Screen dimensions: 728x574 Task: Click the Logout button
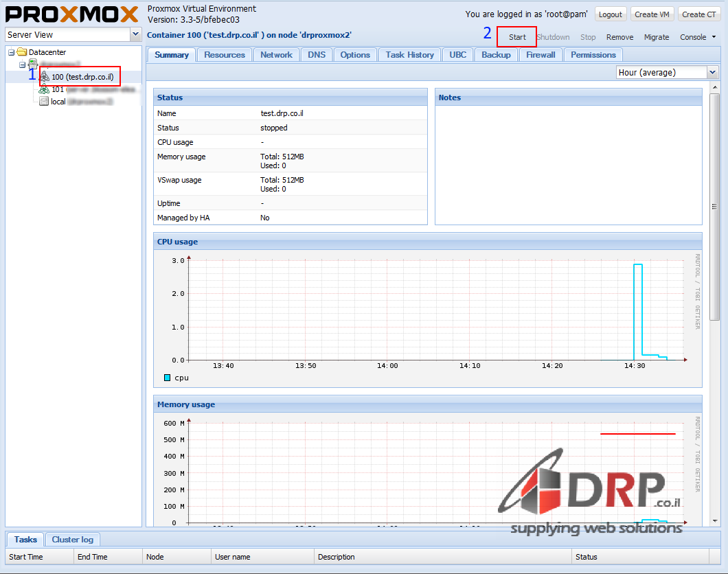(610, 14)
